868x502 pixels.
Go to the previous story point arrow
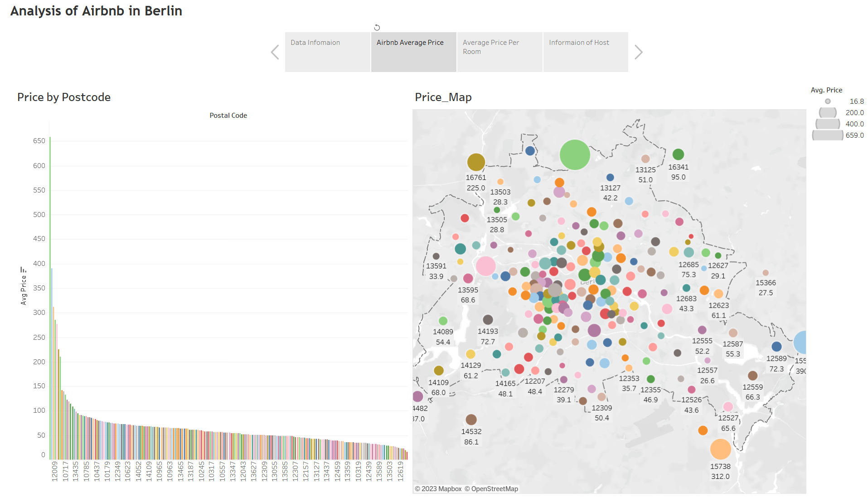[x=275, y=52]
